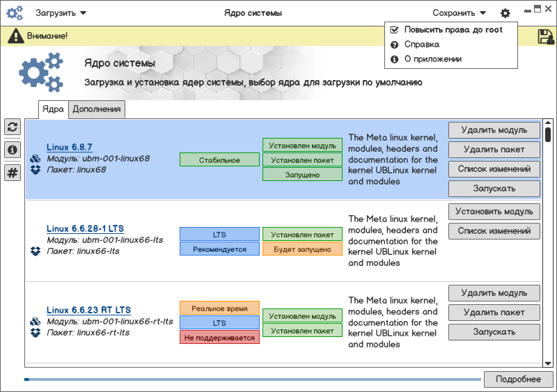This screenshot has height=392, width=557.
Task: Click Список изменений for Linux 6.6.28-1 LTS
Action: point(494,231)
